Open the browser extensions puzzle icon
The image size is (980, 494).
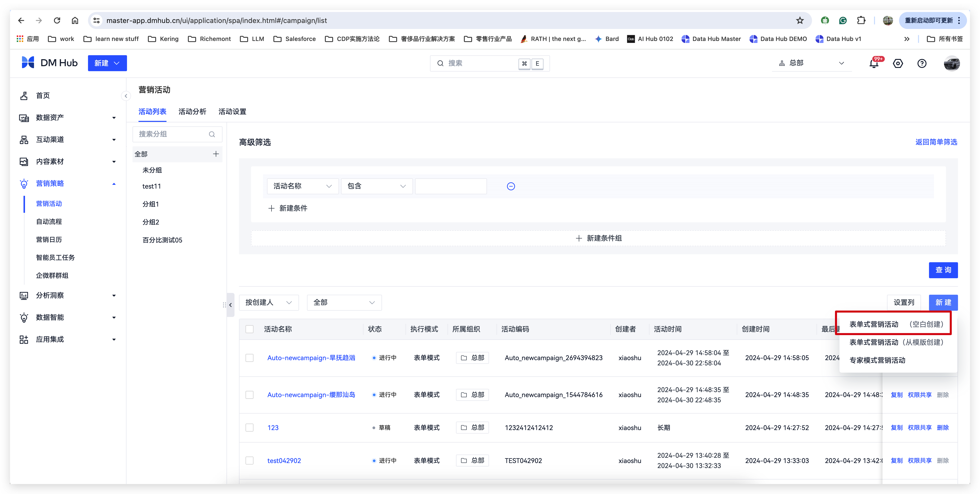point(861,20)
